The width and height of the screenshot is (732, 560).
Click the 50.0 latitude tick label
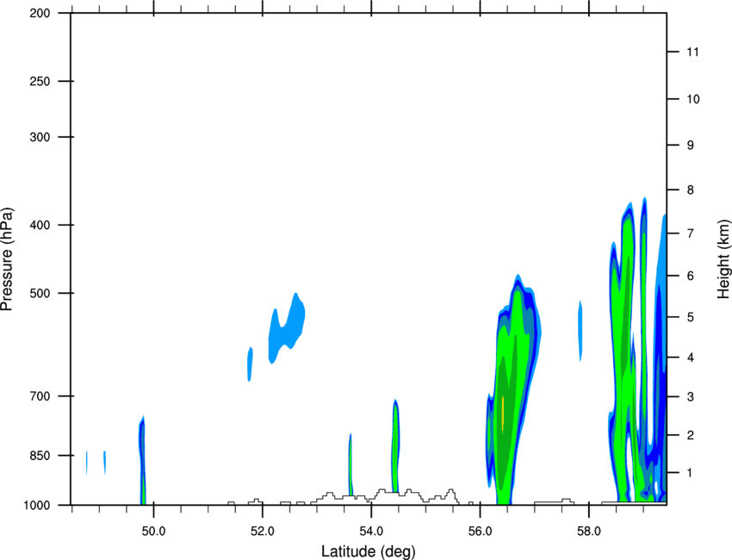coord(153,532)
